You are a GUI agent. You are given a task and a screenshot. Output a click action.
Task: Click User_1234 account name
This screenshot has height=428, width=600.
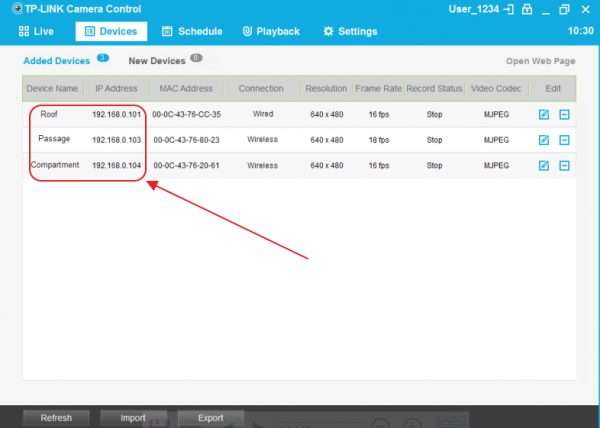coord(474,9)
